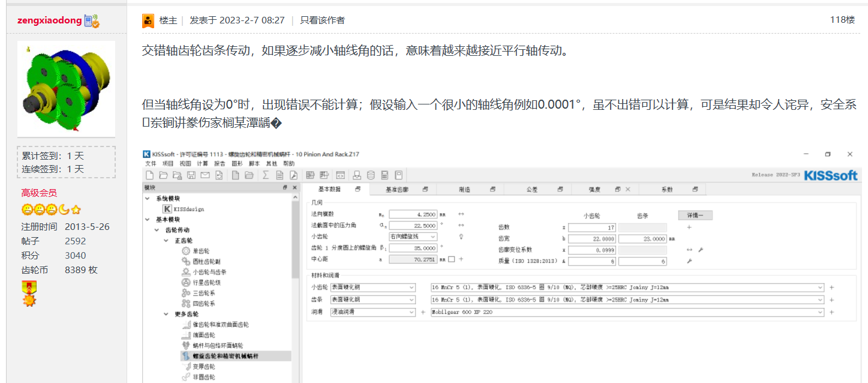Click the plus icon beside tooth count row
Screen dimensions: 868x383
coord(689,228)
